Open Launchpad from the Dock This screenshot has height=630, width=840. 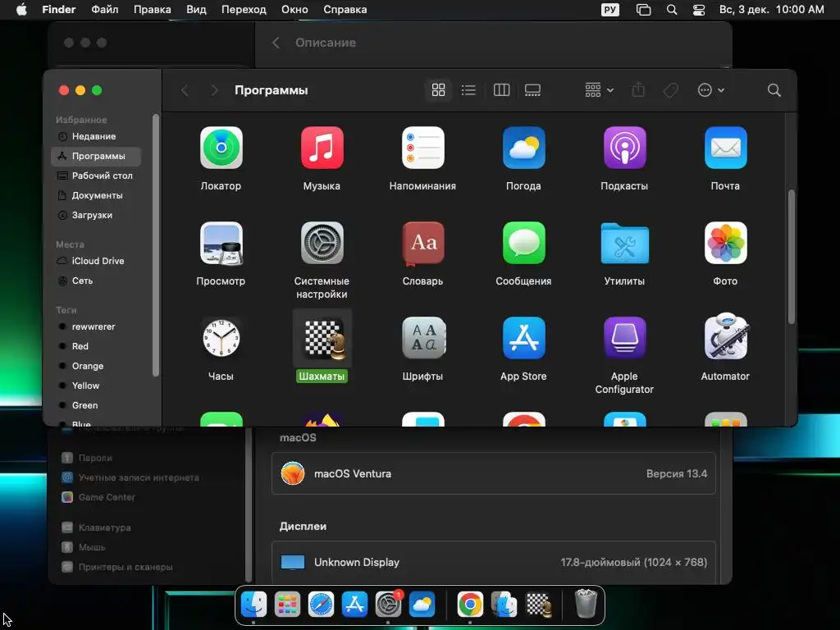[287, 605]
